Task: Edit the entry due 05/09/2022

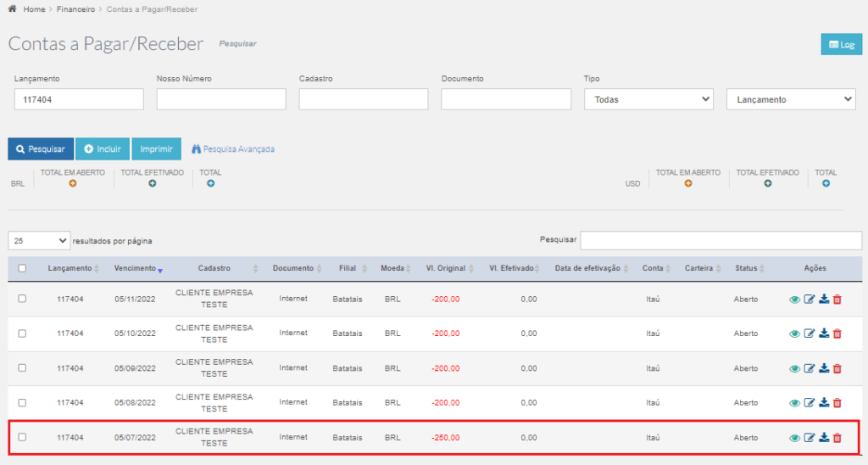Action: (810, 368)
